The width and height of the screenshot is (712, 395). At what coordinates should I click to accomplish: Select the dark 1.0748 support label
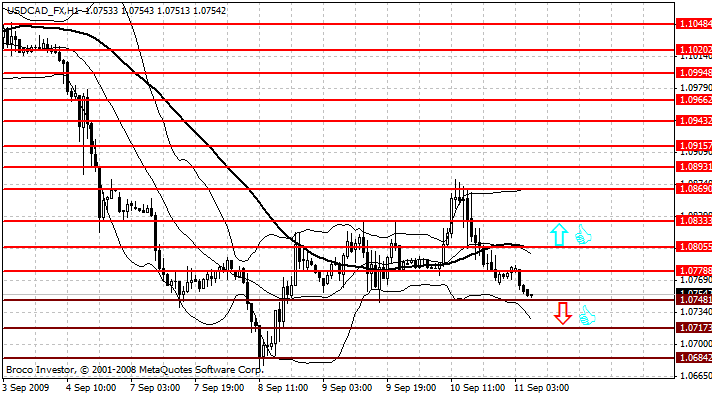pos(694,300)
